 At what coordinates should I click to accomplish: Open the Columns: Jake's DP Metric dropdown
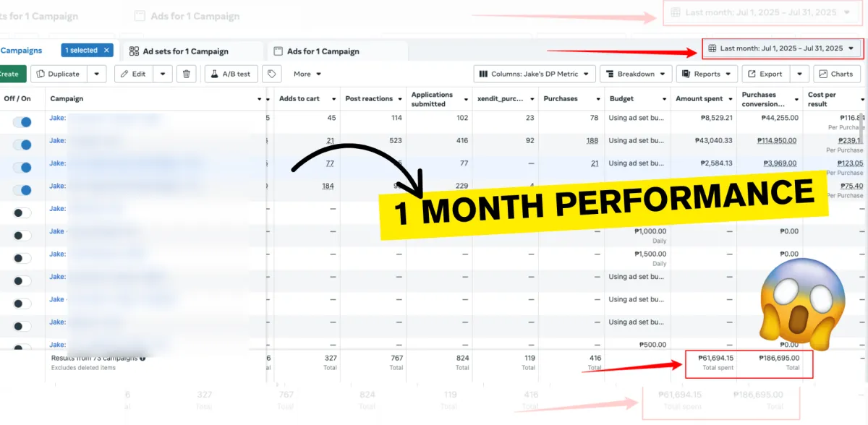[x=535, y=74]
